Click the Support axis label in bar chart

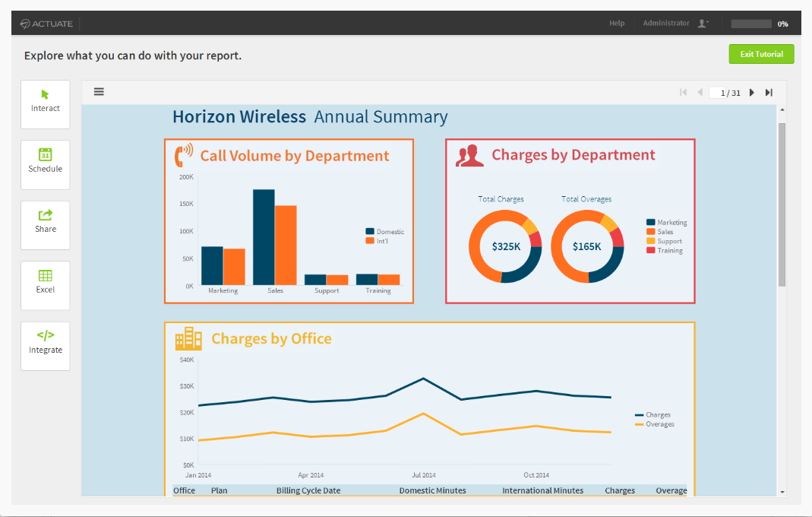click(327, 290)
